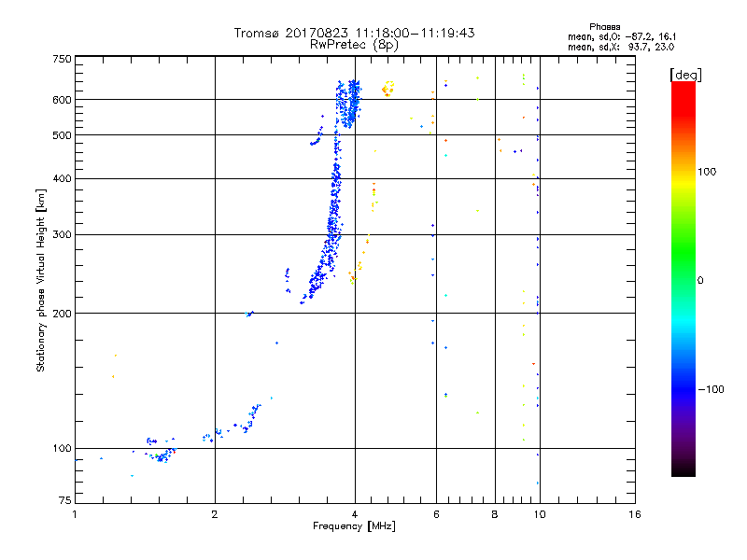Click the dense blue echo cluster near 600 km
Screen dimensions: 747x560
[348, 103]
